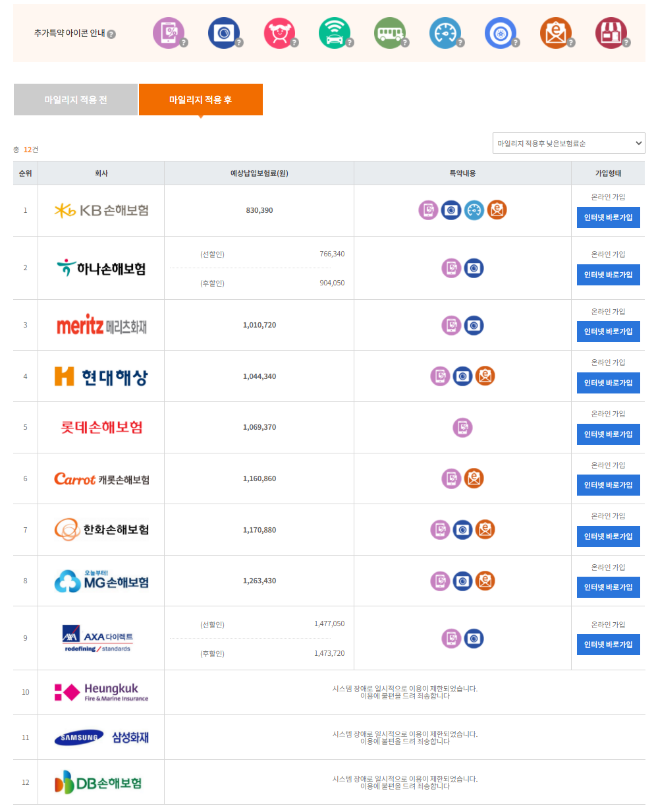The height and width of the screenshot is (812, 656).
Task: Open the green bus icon in the legend
Action: coord(390,32)
